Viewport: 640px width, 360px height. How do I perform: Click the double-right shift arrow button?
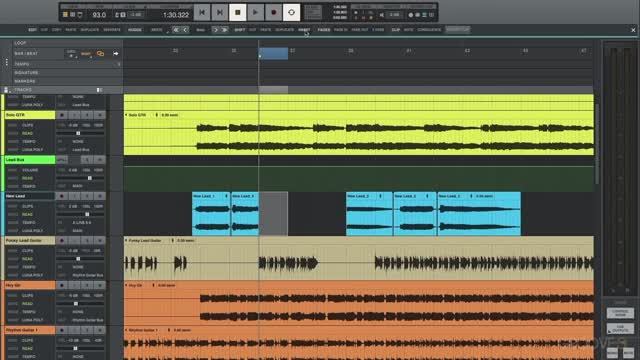point(224,30)
